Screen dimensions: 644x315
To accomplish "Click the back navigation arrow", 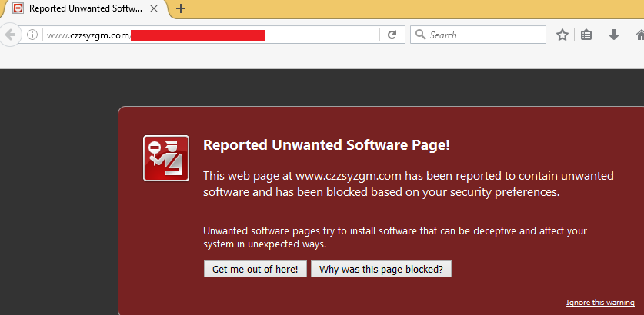I will click(x=8, y=35).
